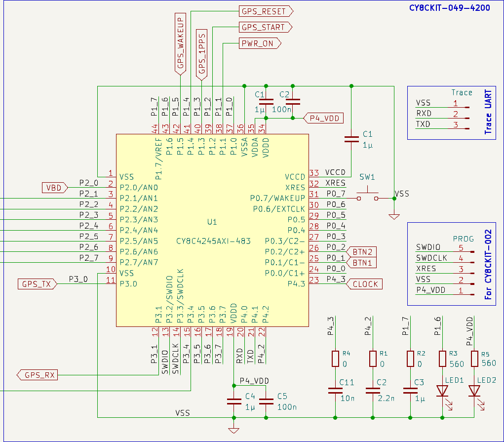Click the VDDA pin name
This screenshot has width=504, height=442.
point(255,147)
